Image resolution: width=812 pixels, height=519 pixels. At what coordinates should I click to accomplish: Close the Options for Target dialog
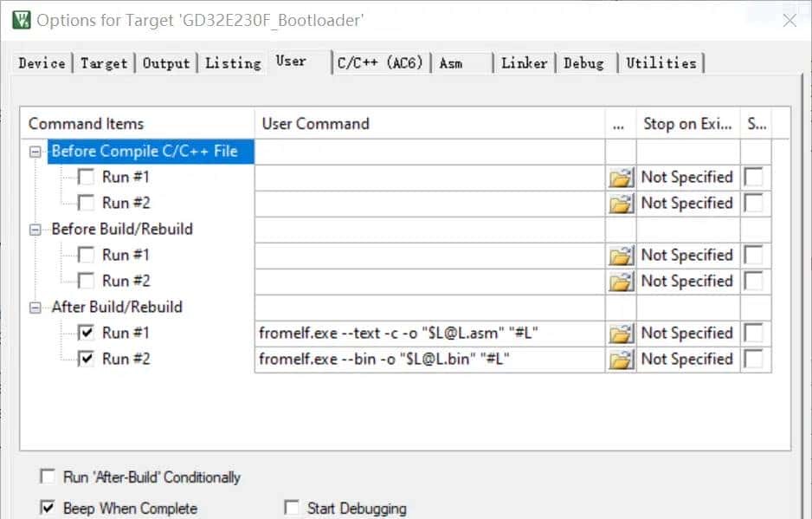tap(789, 20)
